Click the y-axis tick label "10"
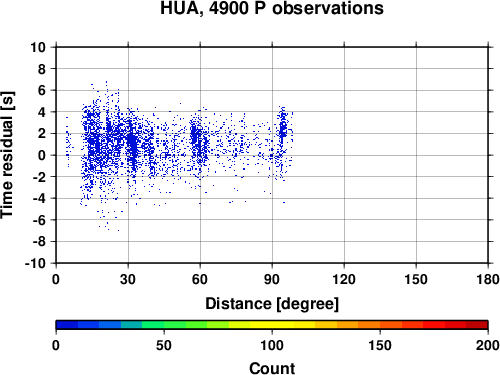 point(38,47)
